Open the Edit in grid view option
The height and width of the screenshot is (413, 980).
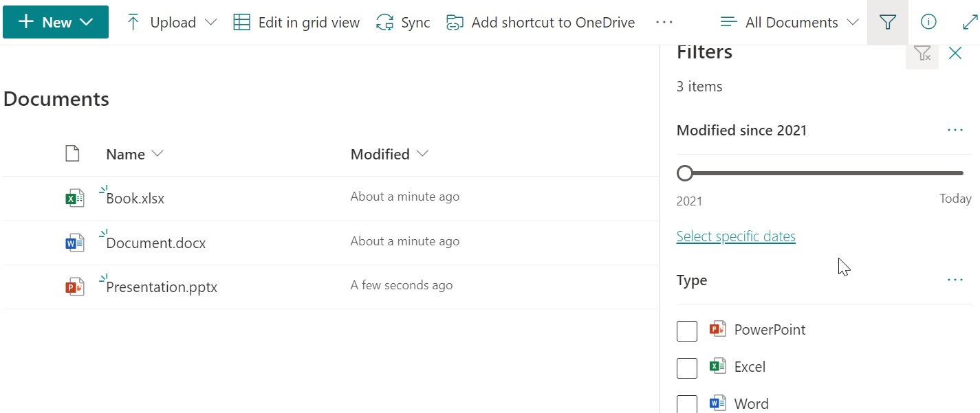point(241,21)
